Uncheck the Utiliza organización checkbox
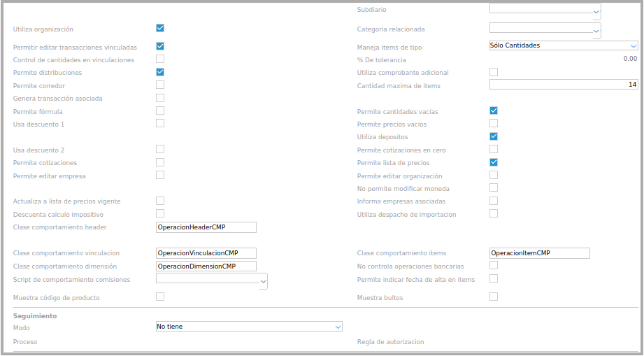 160,29
